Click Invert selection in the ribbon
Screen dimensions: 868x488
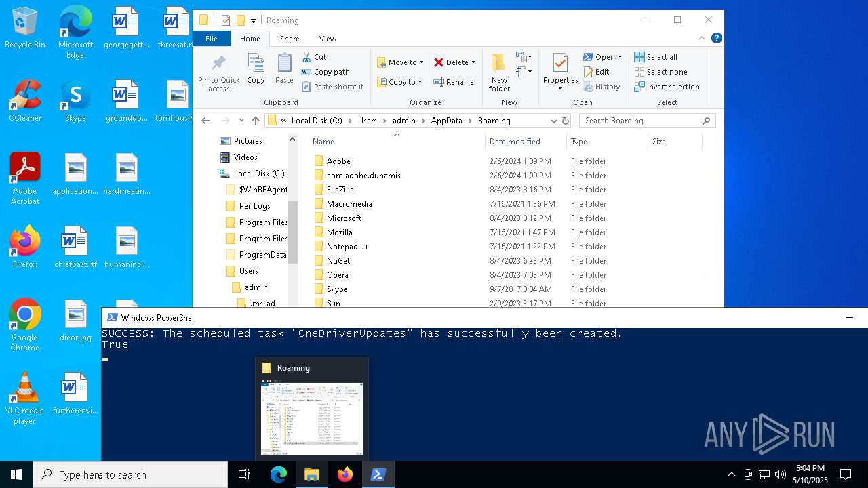click(667, 87)
